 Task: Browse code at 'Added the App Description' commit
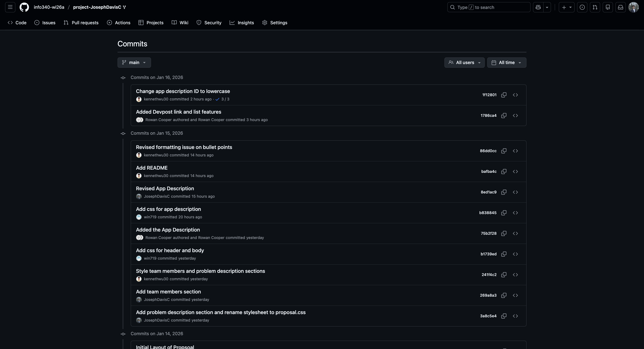pyautogui.click(x=515, y=233)
